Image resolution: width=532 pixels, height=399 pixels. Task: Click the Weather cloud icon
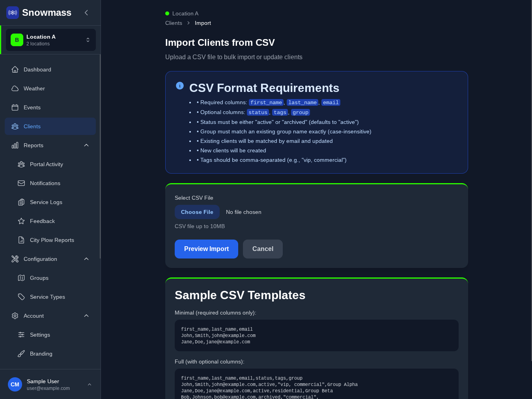click(x=15, y=88)
